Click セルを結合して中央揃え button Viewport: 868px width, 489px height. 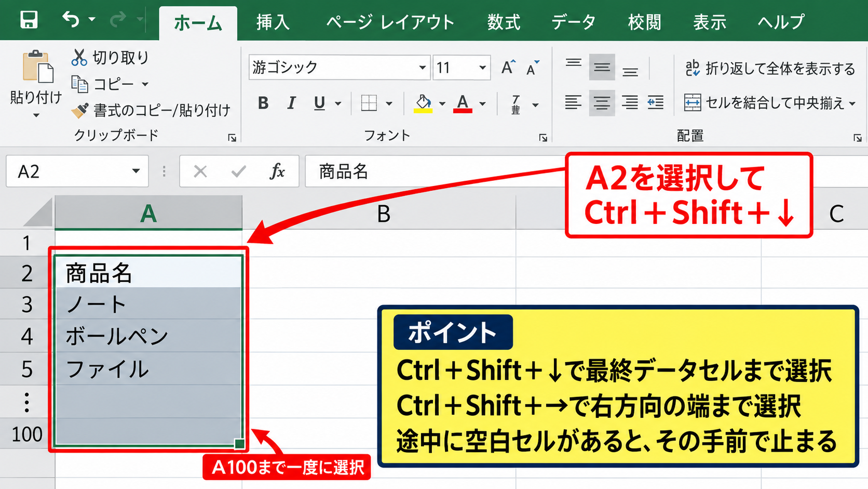(x=766, y=103)
